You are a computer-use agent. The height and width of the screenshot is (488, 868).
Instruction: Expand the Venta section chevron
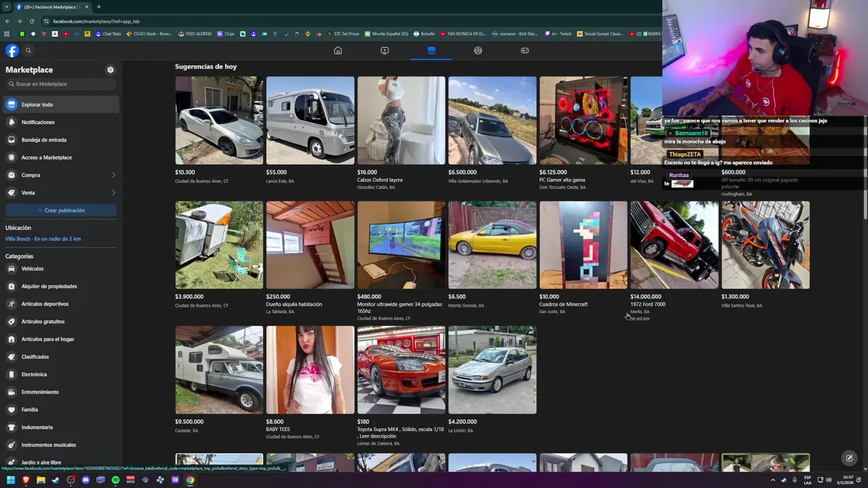(x=113, y=192)
